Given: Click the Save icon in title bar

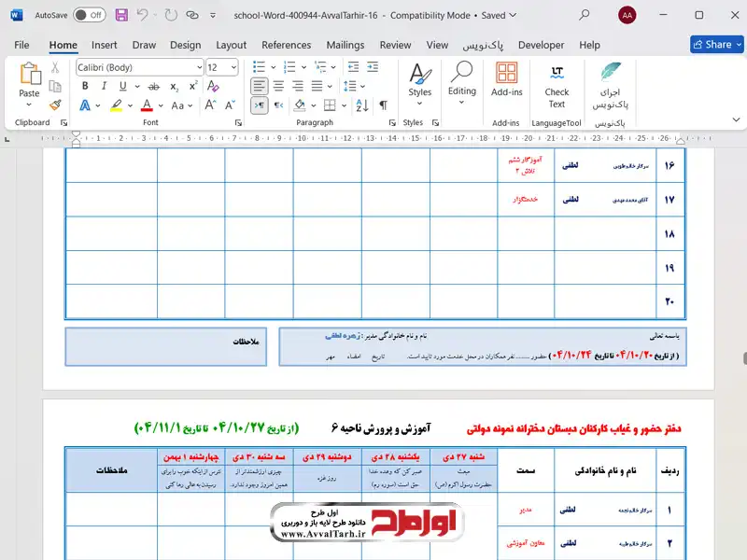Looking at the screenshot, I should click(x=121, y=15).
